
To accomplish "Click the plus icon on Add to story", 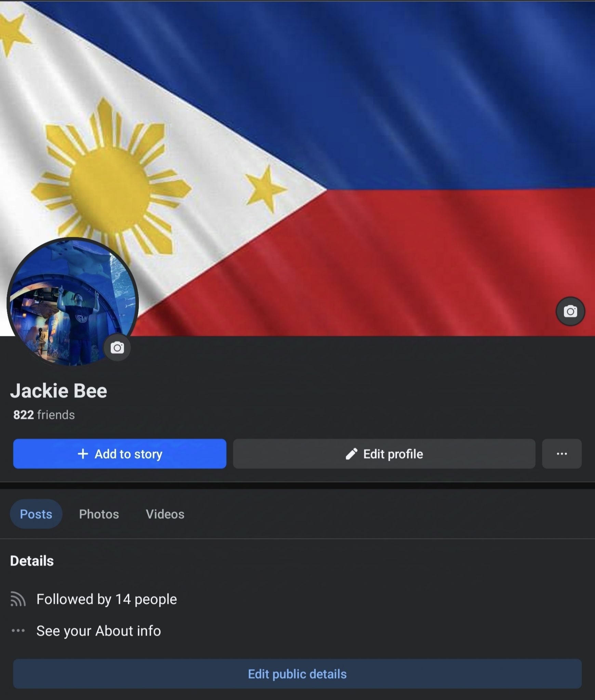I will [83, 454].
